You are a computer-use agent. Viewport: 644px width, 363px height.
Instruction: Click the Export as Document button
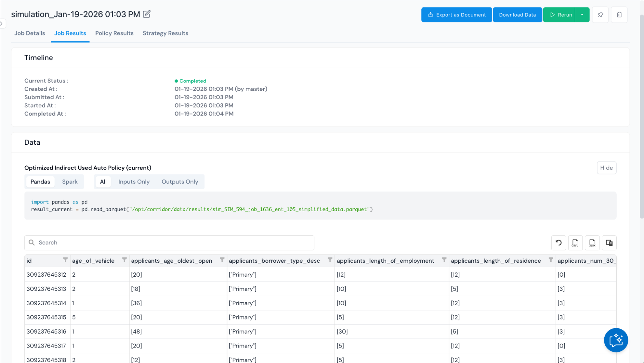457,15
